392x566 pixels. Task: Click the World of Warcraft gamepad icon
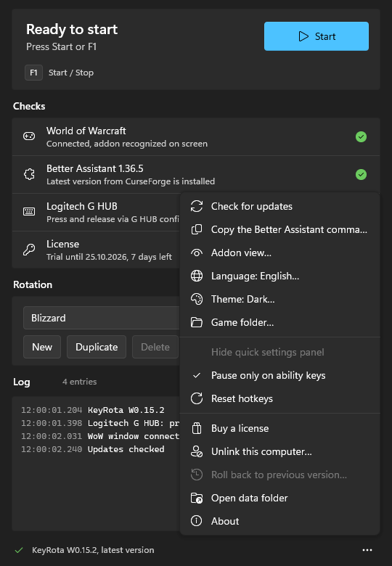pyautogui.click(x=29, y=136)
